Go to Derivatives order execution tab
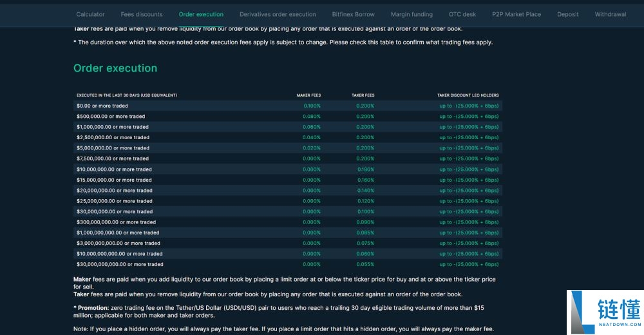Screen dimensions: 644x335 tap(278, 14)
